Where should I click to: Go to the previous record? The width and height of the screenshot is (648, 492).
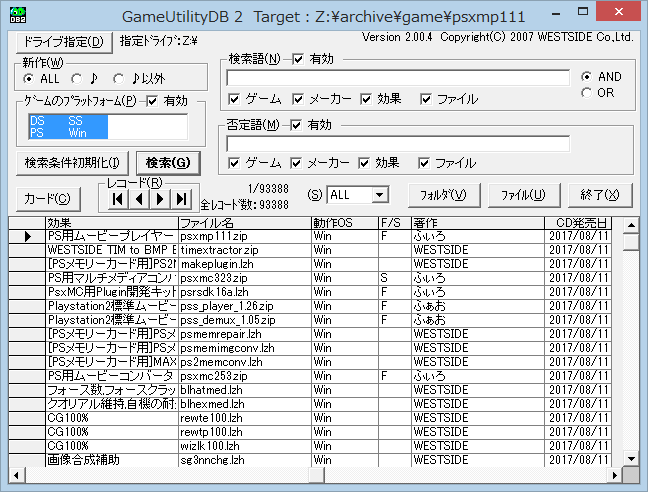(139, 198)
